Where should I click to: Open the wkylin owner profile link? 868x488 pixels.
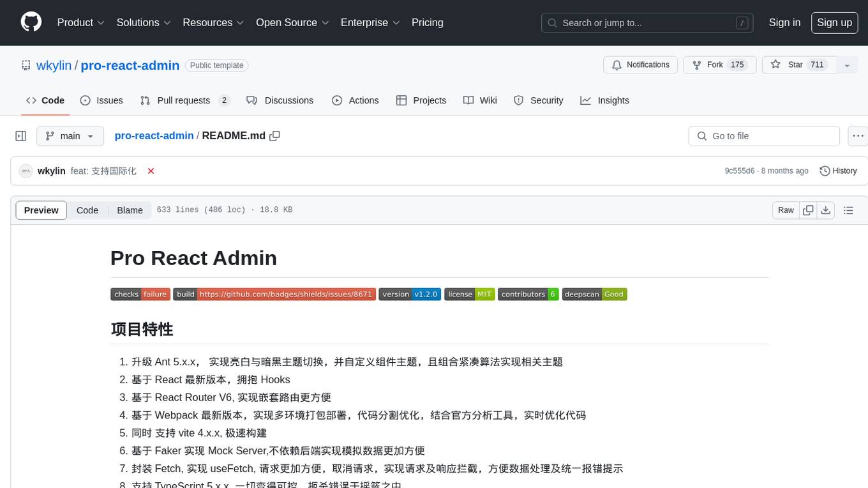pyautogui.click(x=54, y=65)
